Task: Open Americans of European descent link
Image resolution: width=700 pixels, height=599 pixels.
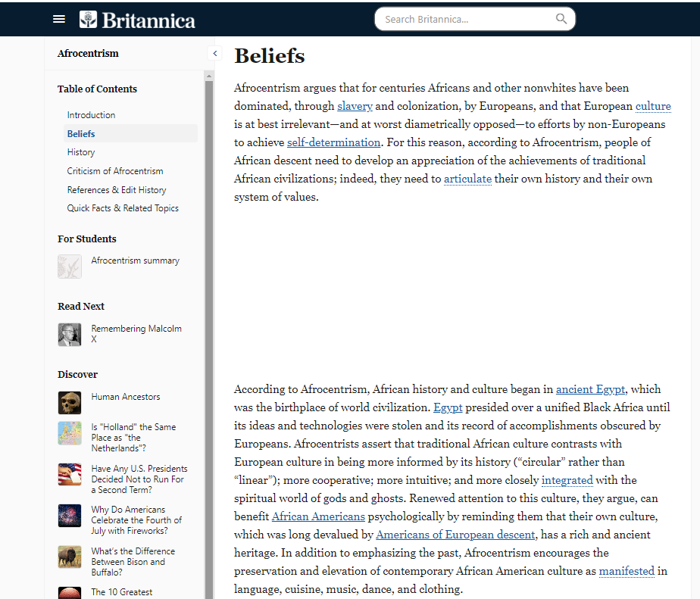Action: tap(455, 535)
